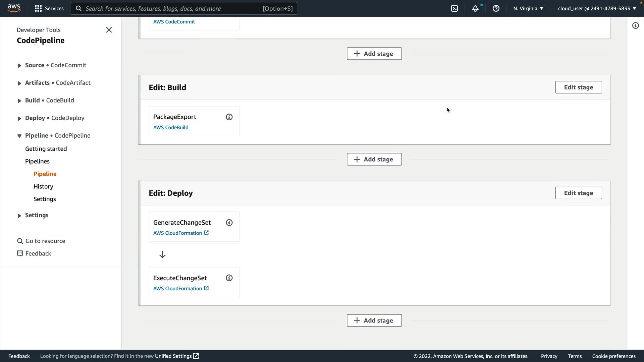
Task: Focus the AWS services search field
Action: click(x=184, y=8)
